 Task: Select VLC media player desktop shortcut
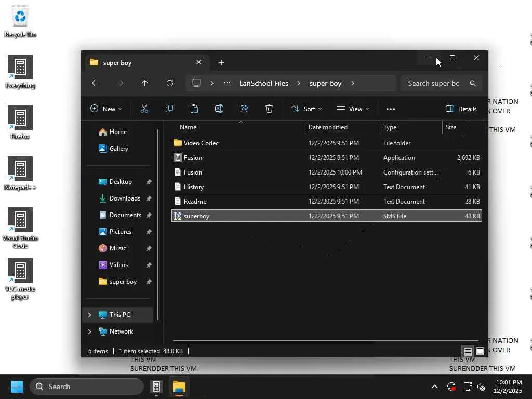pyautogui.click(x=20, y=279)
